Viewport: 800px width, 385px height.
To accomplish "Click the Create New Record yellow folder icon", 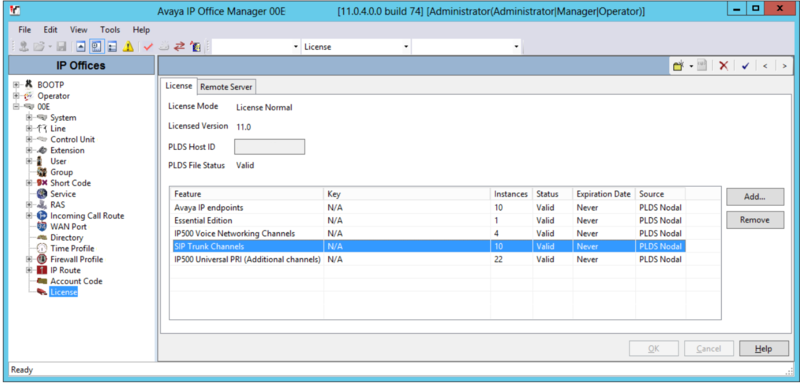I will point(679,66).
